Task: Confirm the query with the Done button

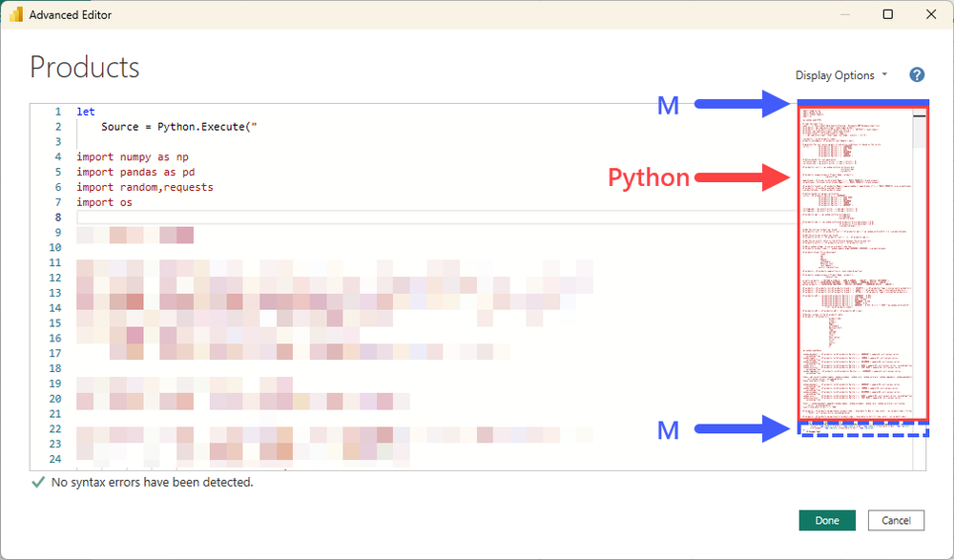Action: click(x=826, y=520)
